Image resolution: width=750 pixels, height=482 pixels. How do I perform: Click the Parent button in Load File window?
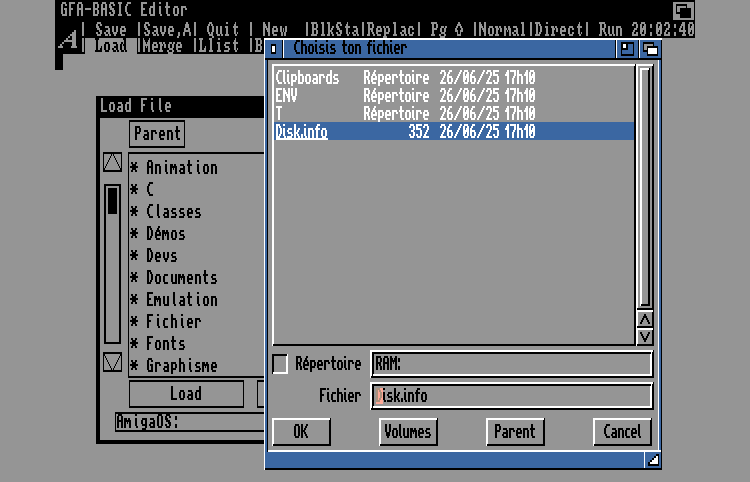point(157,134)
